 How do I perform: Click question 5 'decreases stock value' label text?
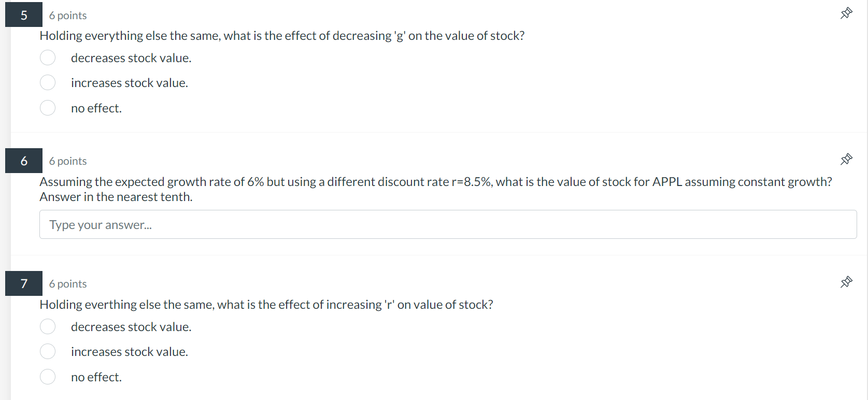131,58
